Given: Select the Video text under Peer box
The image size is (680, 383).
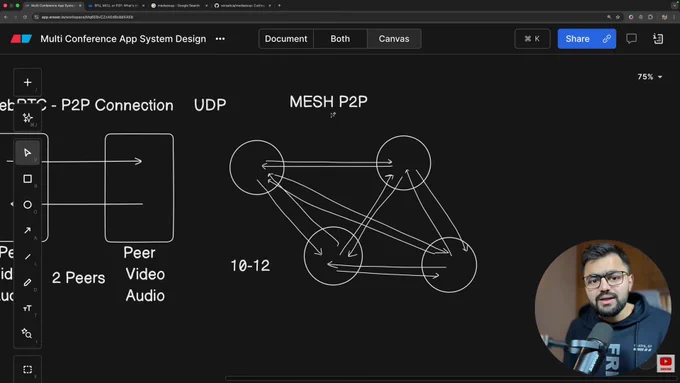Looking at the screenshot, I should tap(145, 274).
